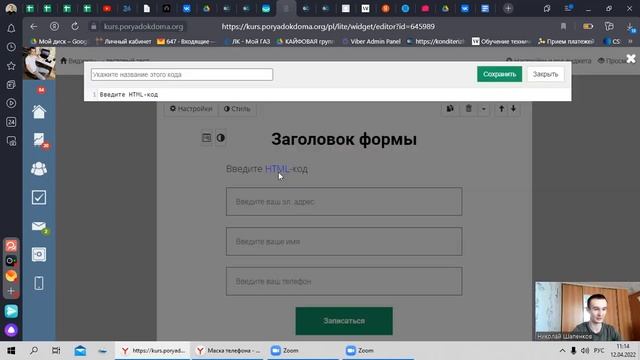Open the home icon in blue sidebar
Screen dimensions: 640x360
pos(39,112)
